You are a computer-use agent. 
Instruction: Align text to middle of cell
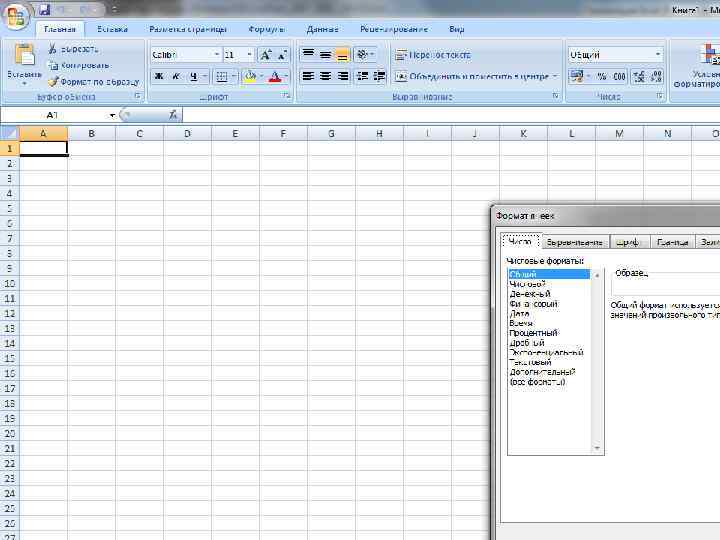tap(326, 55)
